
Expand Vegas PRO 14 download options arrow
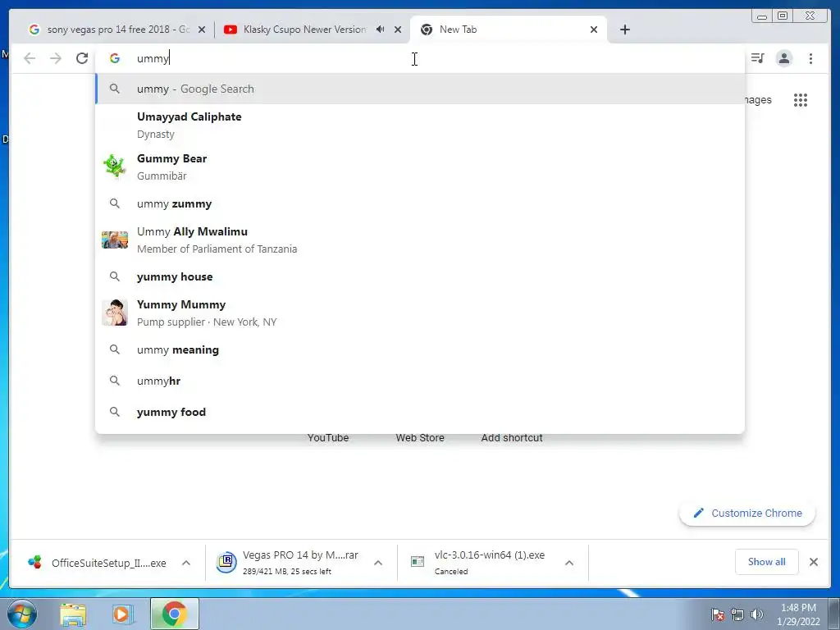pos(377,563)
